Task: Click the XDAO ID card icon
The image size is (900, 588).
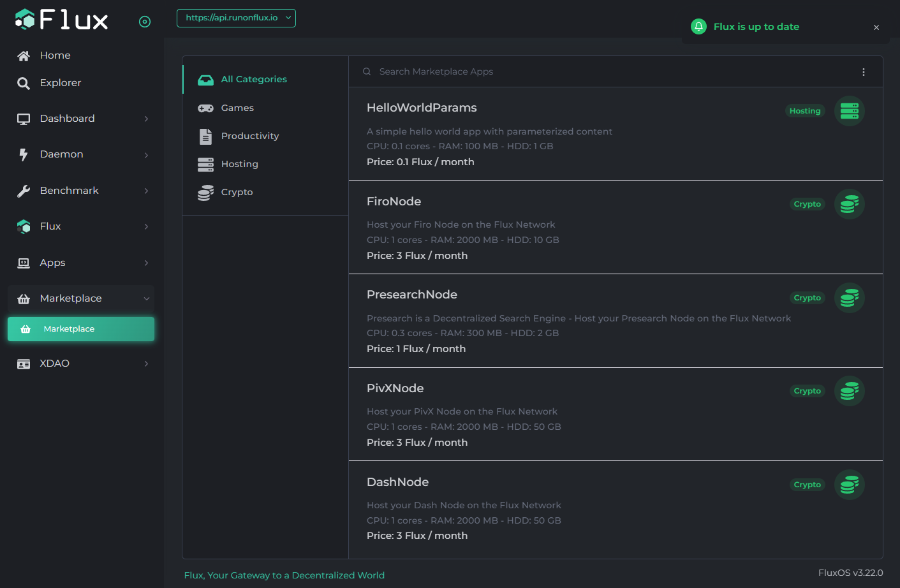Action: pos(24,364)
